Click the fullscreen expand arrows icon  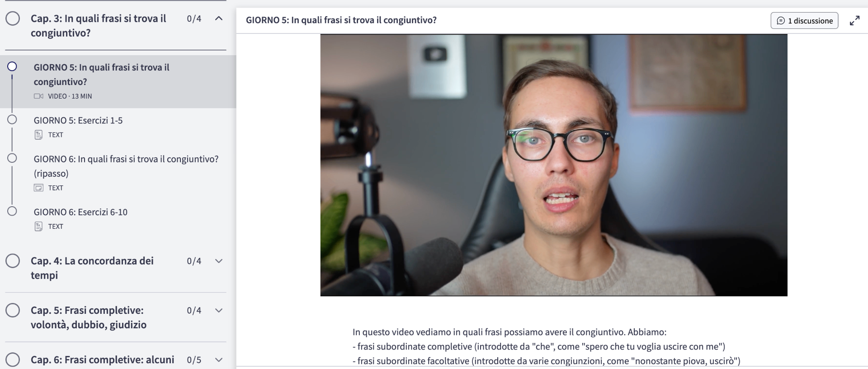tap(854, 21)
